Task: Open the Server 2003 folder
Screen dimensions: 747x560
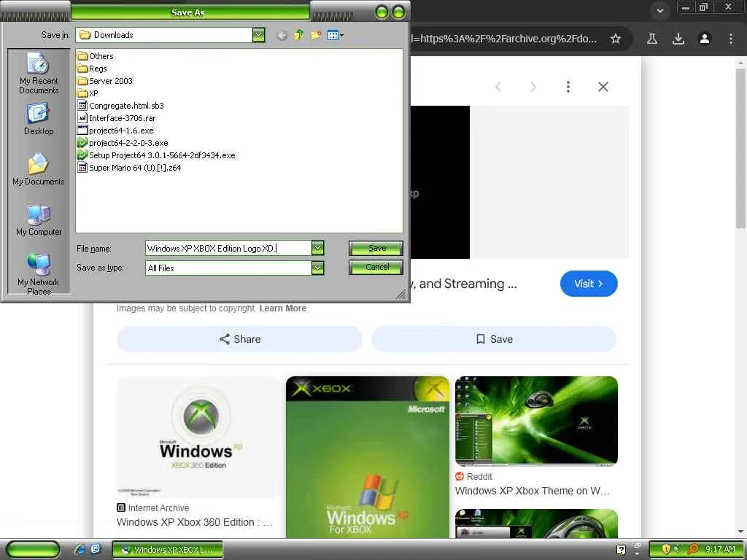Action: click(105, 81)
